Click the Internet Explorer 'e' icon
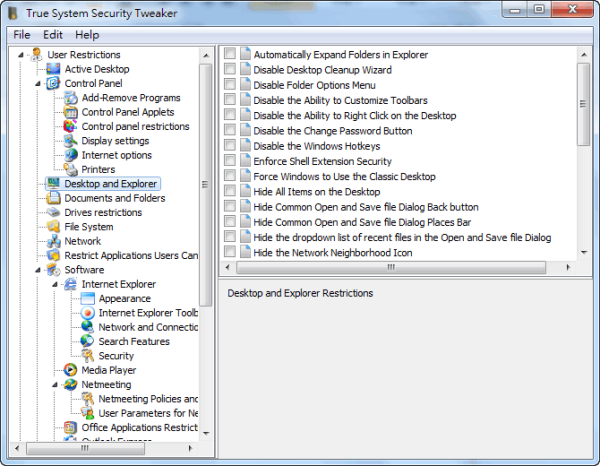Viewport: 600px width, 466px height. pyautogui.click(x=70, y=284)
